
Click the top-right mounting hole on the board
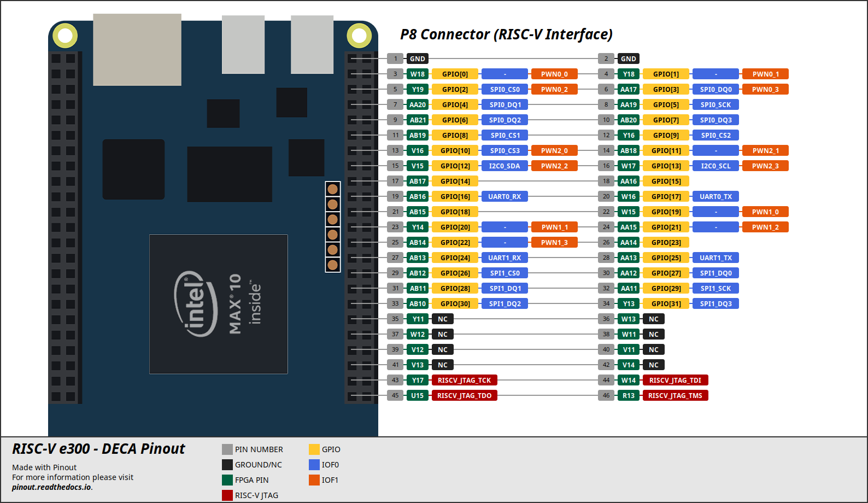359,36
